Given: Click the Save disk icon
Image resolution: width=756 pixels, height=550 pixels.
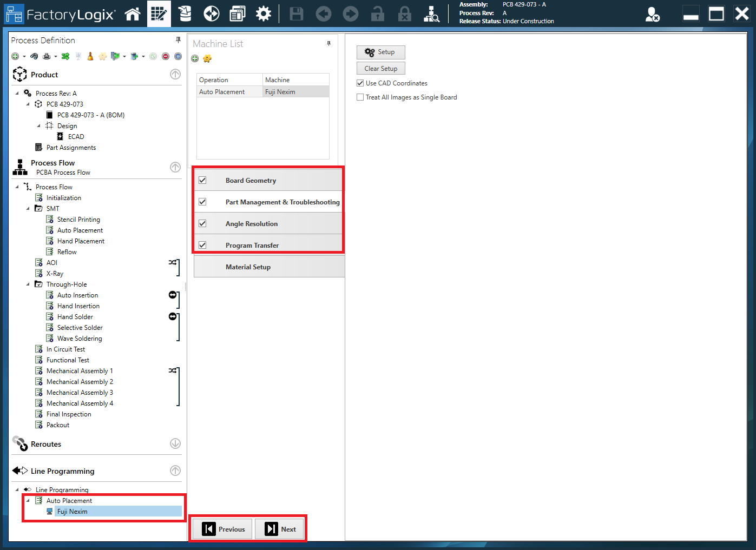Looking at the screenshot, I should (x=297, y=14).
